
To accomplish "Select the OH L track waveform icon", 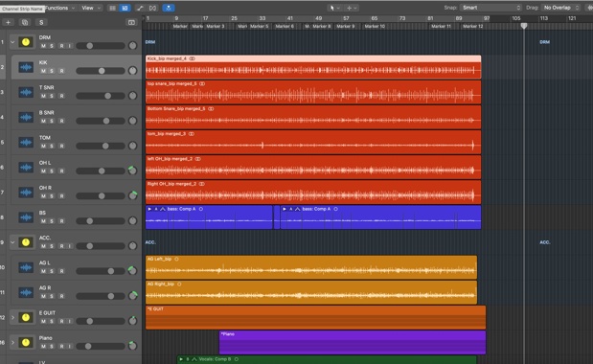I will tap(26, 167).
